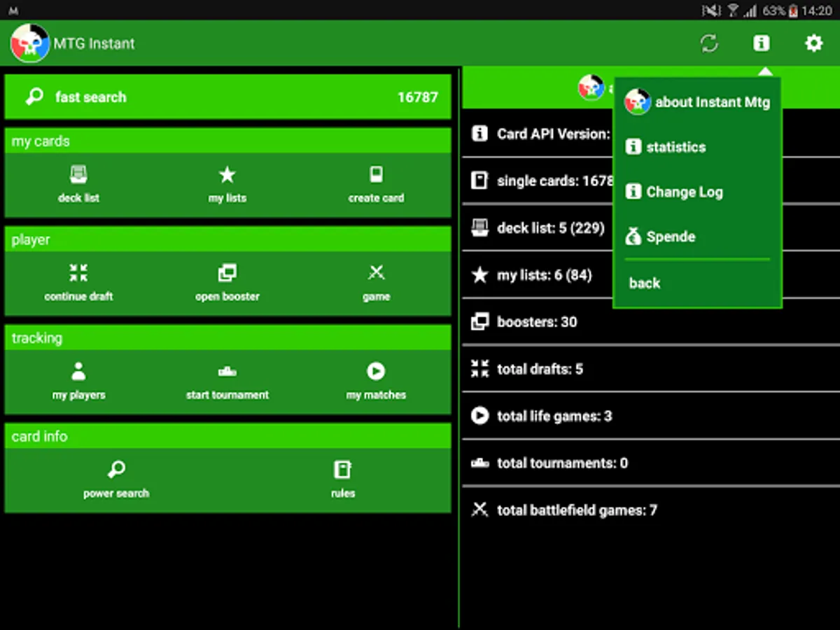
Task: Click the total drafts row icon
Action: coord(479,369)
